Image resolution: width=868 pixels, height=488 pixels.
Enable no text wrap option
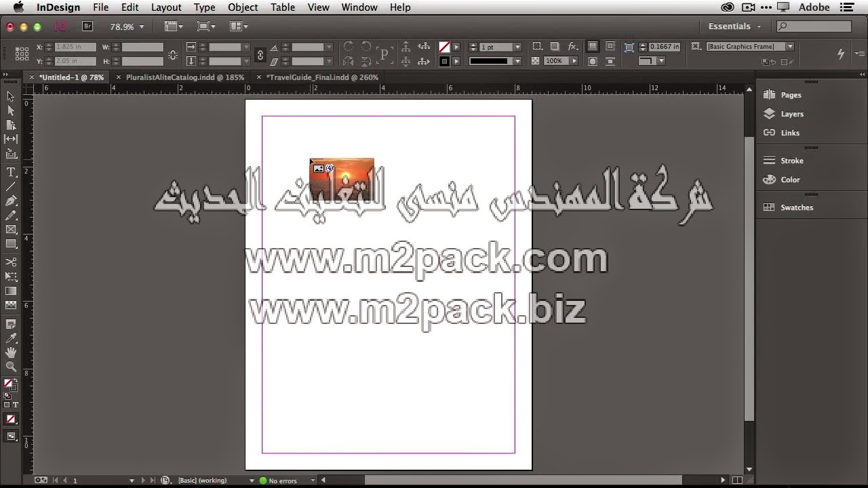click(593, 47)
